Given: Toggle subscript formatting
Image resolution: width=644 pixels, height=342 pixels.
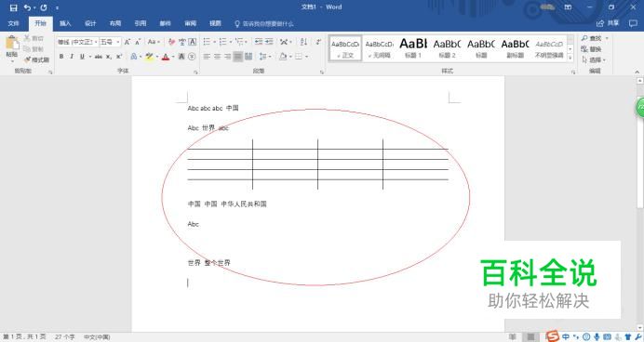Looking at the screenshot, I should (x=109, y=57).
